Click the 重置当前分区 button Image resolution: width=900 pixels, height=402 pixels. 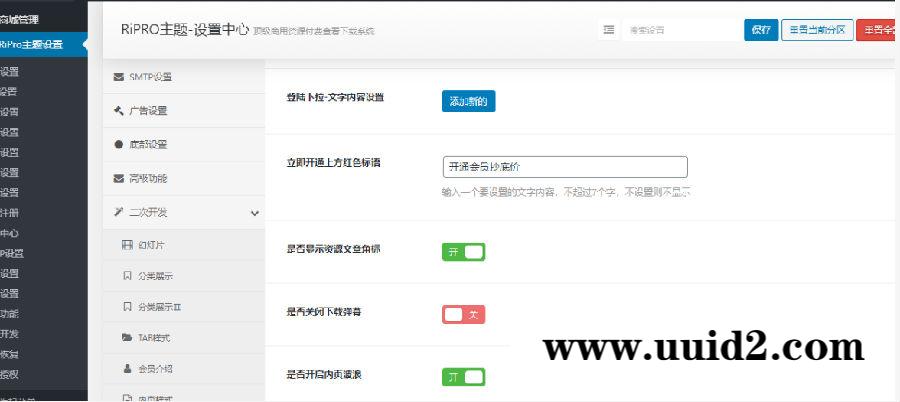tap(817, 30)
